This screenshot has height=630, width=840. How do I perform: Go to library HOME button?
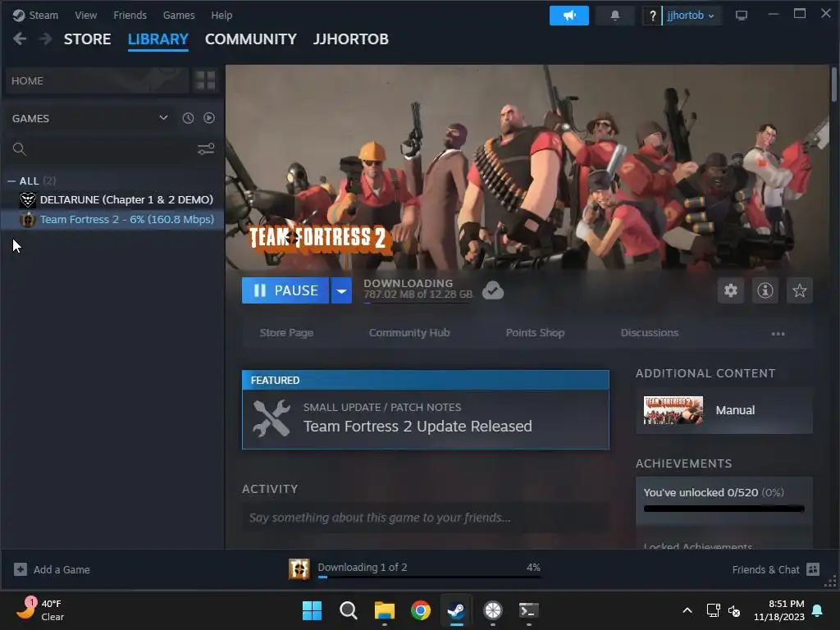(x=97, y=80)
